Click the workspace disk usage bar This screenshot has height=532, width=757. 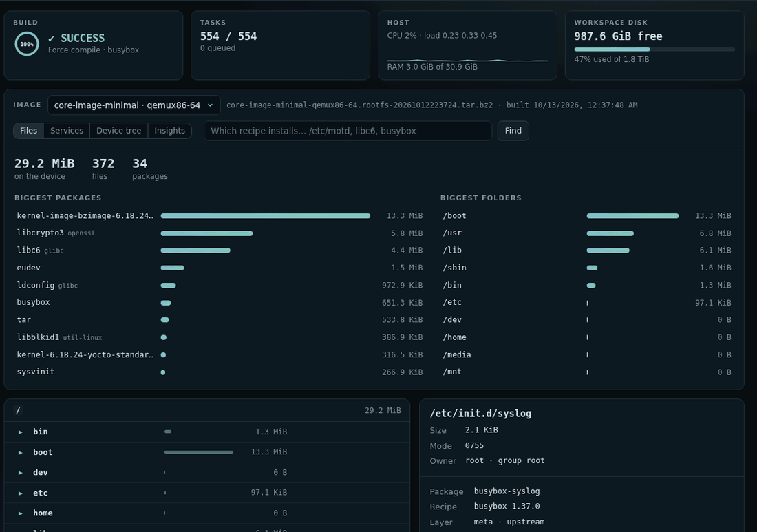point(654,50)
